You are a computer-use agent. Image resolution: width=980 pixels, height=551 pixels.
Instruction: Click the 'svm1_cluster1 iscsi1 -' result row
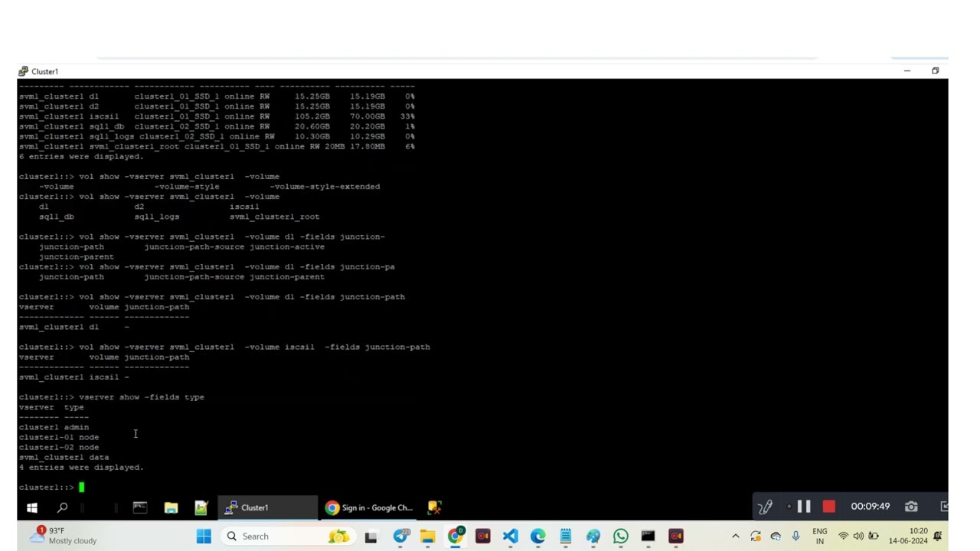(x=74, y=377)
